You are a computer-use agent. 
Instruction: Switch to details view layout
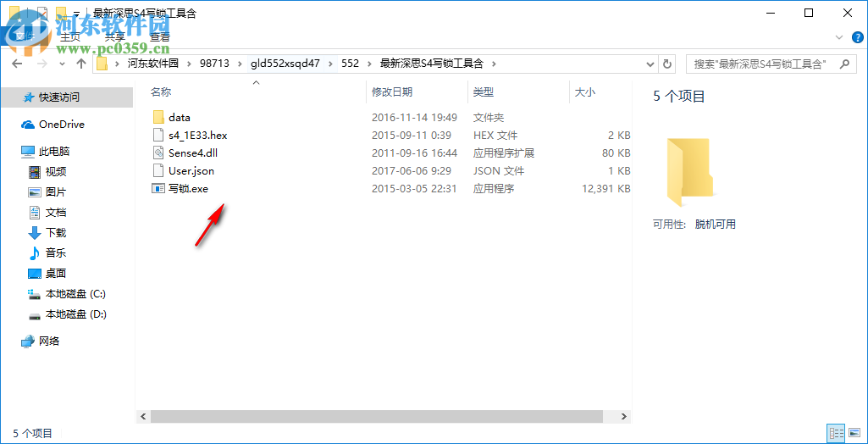pos(836,433)
